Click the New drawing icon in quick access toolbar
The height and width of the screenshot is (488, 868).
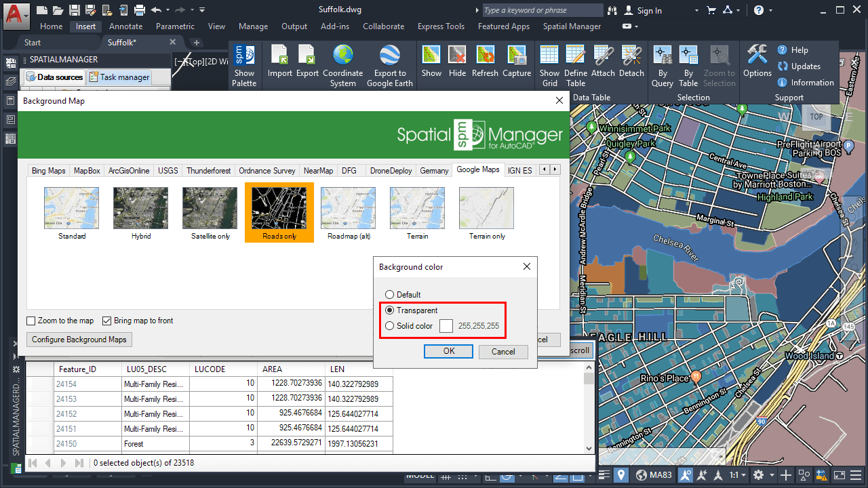click(x=42, y=10)
